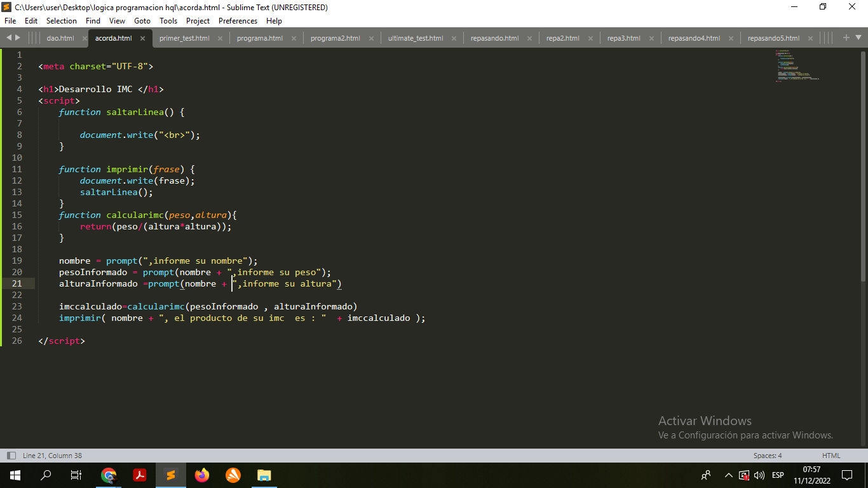Close the repasando4.html tab
868x488 pixels.
pos(731,38)
